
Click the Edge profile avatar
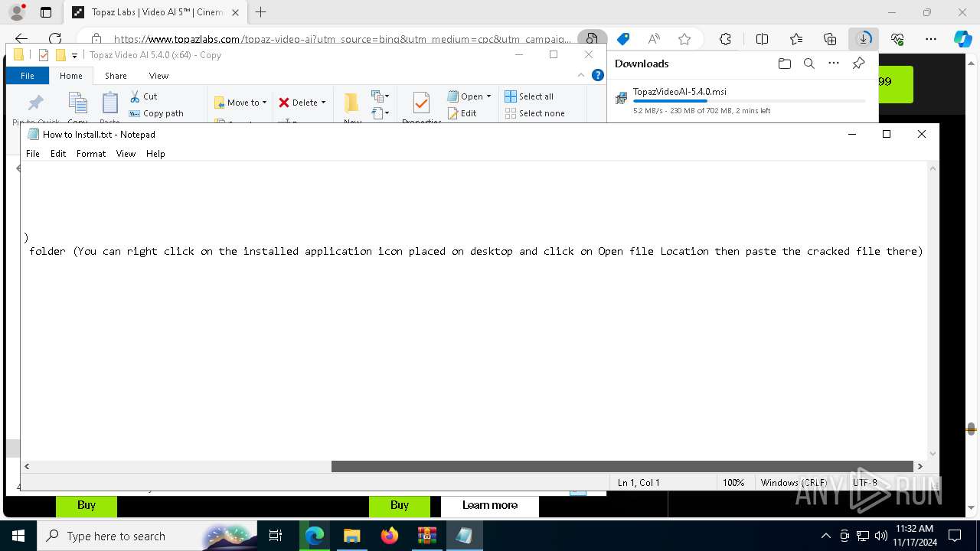(16, 12)
